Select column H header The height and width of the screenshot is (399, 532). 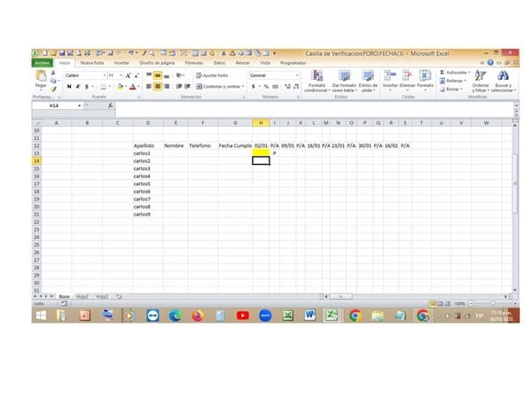pyautogui.click(x=261, y=123)
